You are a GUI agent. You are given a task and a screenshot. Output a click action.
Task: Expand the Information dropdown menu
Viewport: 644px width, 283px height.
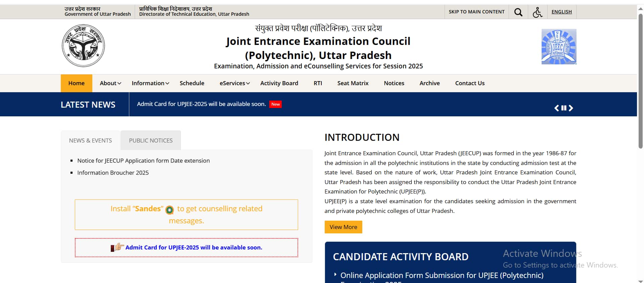(150, 83)
